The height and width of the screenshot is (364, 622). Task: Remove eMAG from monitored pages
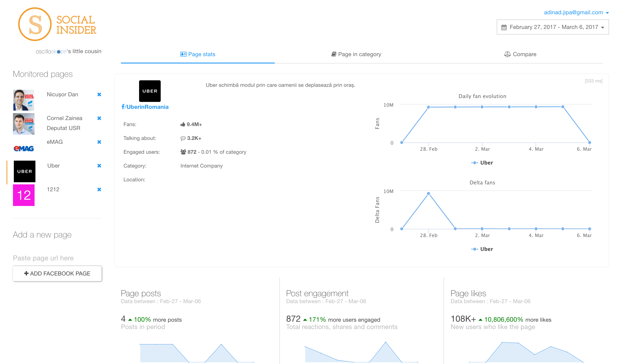click(x=99, y=142)
